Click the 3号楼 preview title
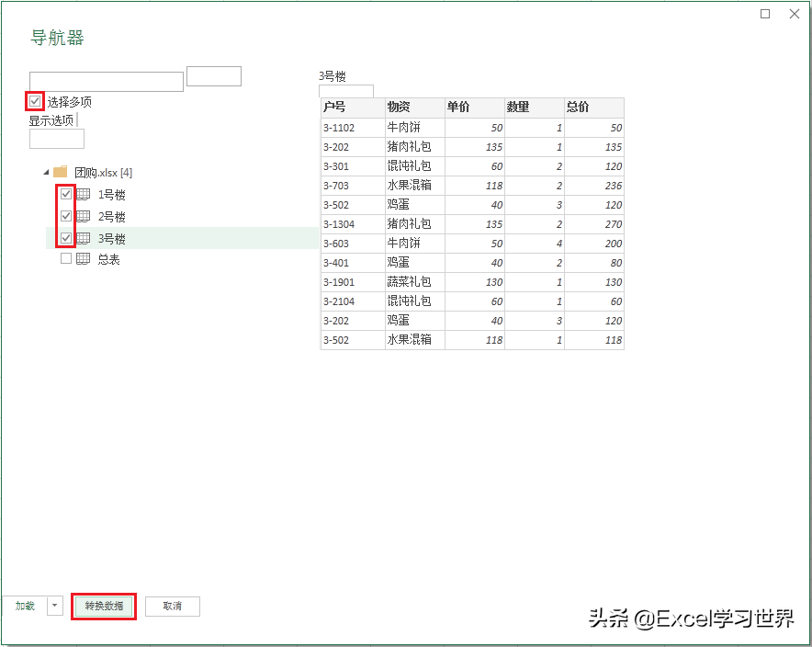This screenshot has width=812, height=647. tap(333, 76)
